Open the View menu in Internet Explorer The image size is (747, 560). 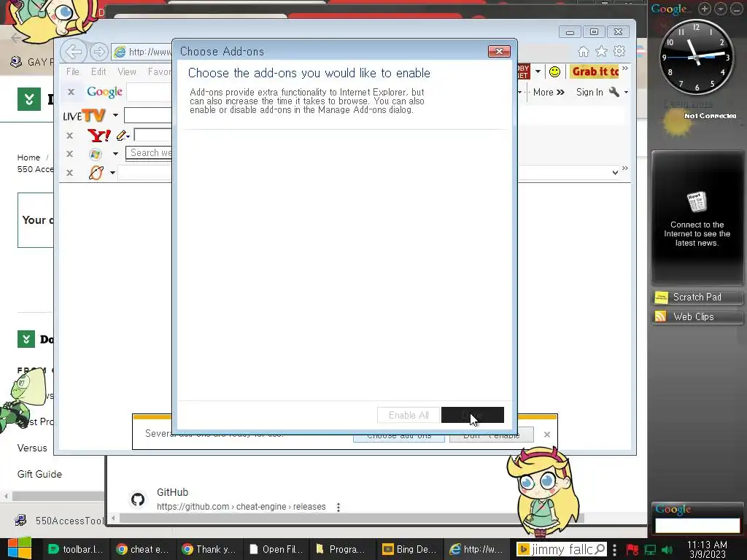tap(127, 72)
